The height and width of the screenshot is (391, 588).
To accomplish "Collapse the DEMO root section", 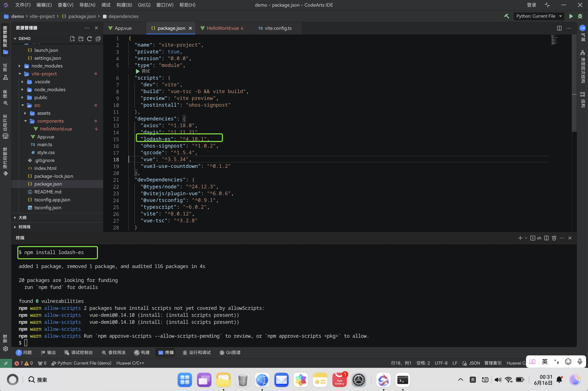I will click(x=15, y=39).
